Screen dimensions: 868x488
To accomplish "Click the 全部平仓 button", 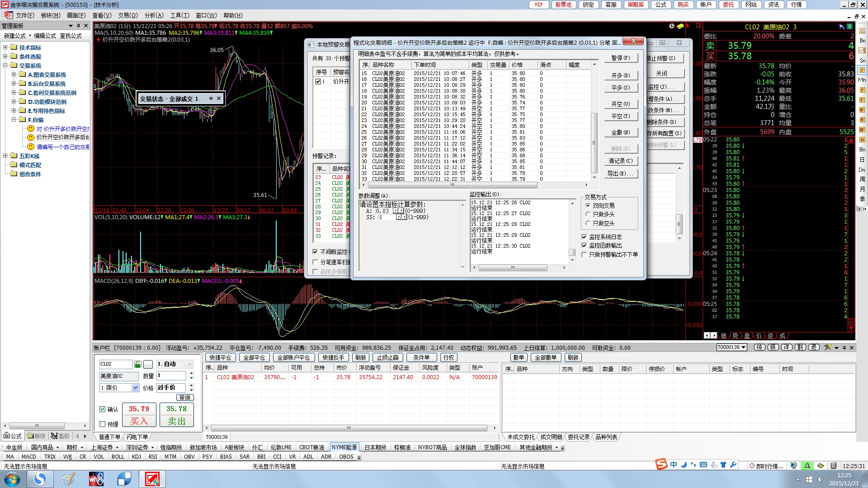I will pyautogui.click(x=254, y=357).
